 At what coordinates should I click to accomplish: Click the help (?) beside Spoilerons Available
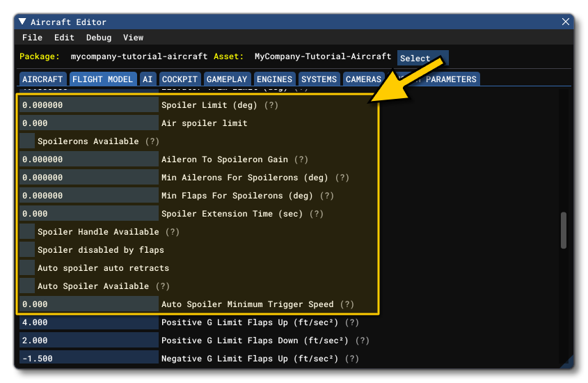[152, 141]
